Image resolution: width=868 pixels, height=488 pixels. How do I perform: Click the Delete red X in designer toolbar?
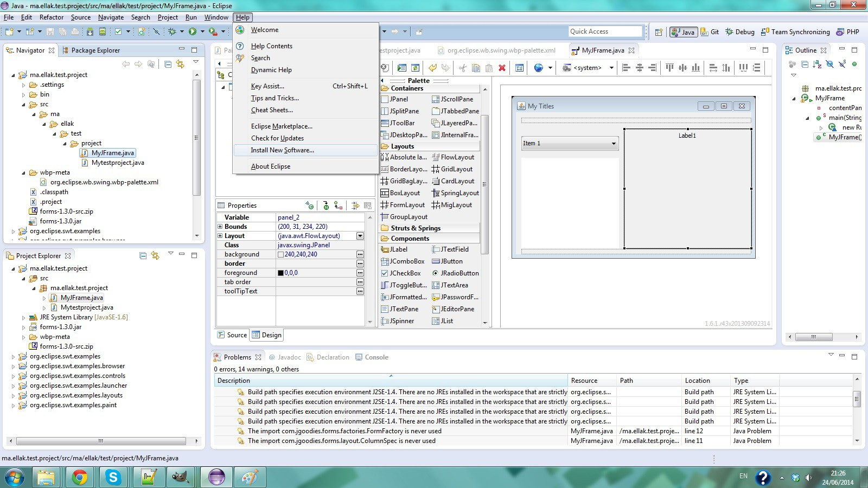click(x=502, y=68)
